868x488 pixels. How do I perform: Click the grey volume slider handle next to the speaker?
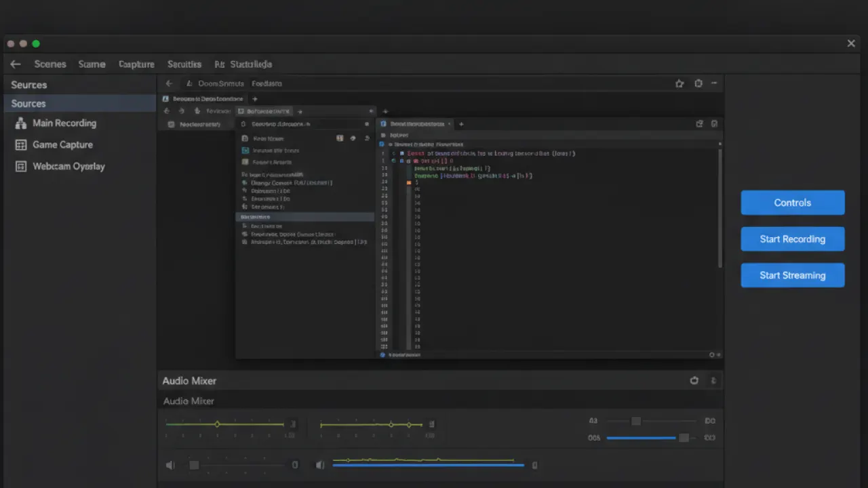(194, 465)
